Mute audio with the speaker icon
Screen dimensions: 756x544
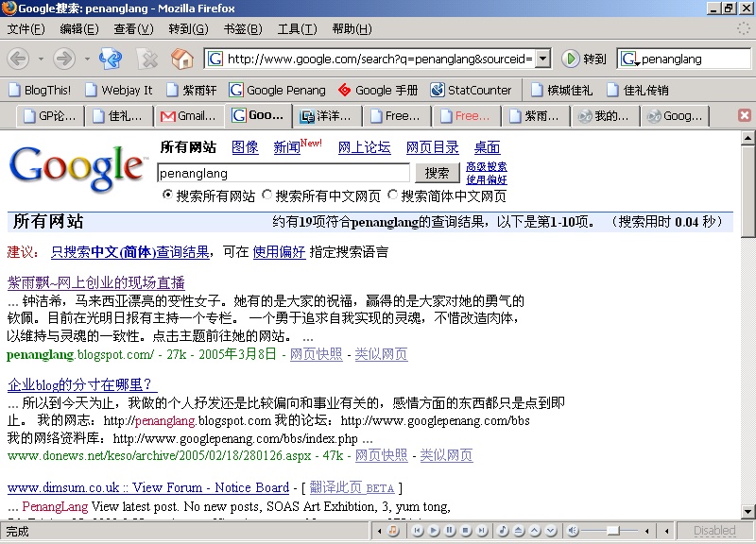pyautogui.click(x=573, y=531)
